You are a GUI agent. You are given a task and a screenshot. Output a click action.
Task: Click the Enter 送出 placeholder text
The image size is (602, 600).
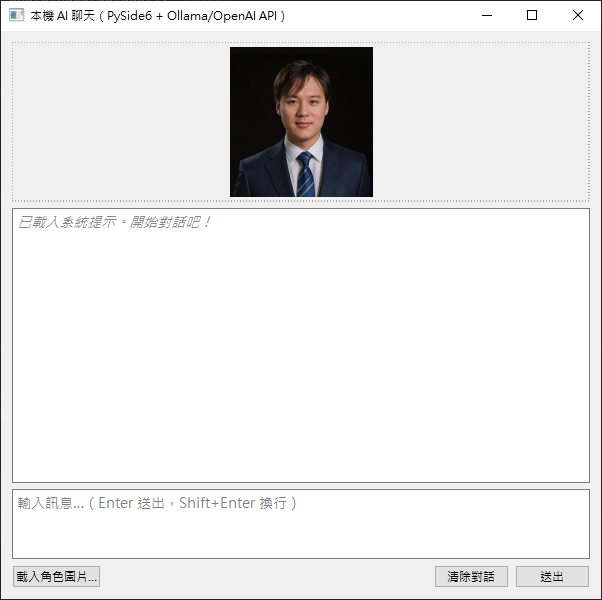pyautogui.click(x=132, y=503)
